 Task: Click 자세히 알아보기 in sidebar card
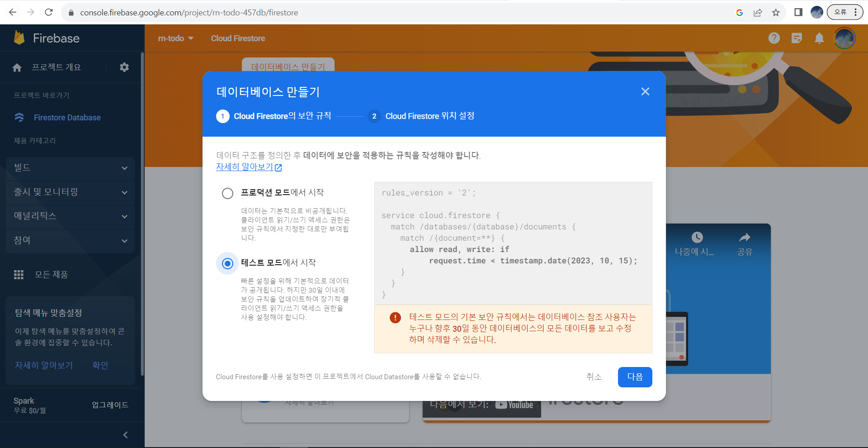click(44, 365)
